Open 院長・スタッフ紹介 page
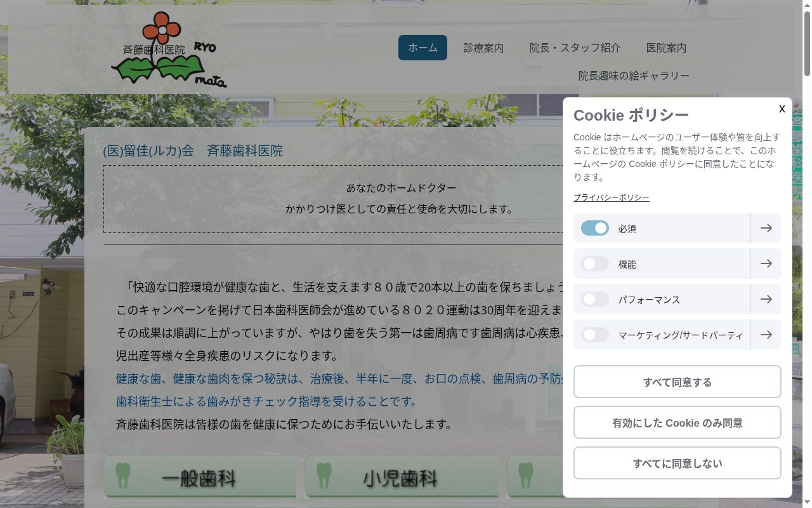 pyautogui.click(x=575, y=48)
